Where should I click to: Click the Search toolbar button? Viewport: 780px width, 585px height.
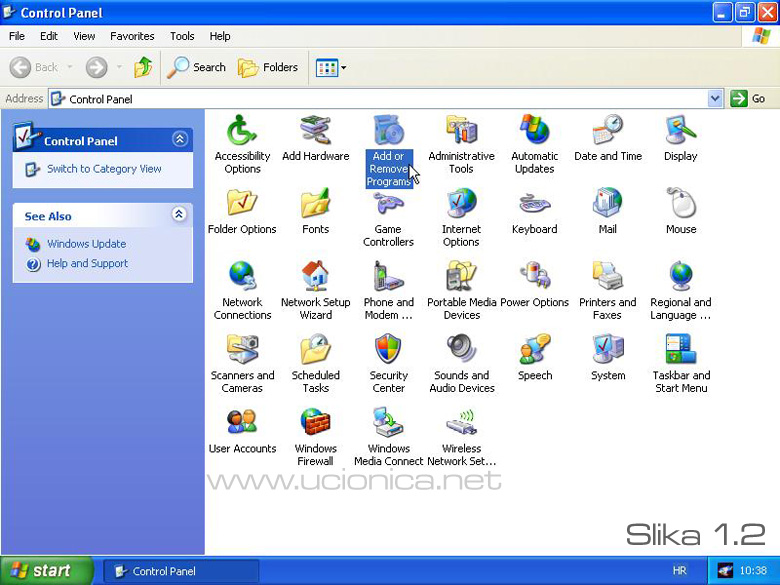pos(196,67)
